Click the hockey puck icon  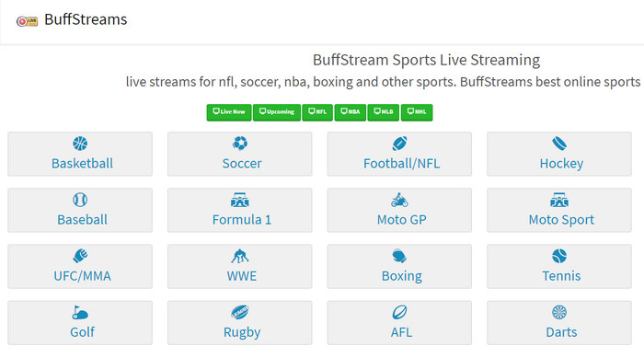pyautogui.click(x=559, y=144)
